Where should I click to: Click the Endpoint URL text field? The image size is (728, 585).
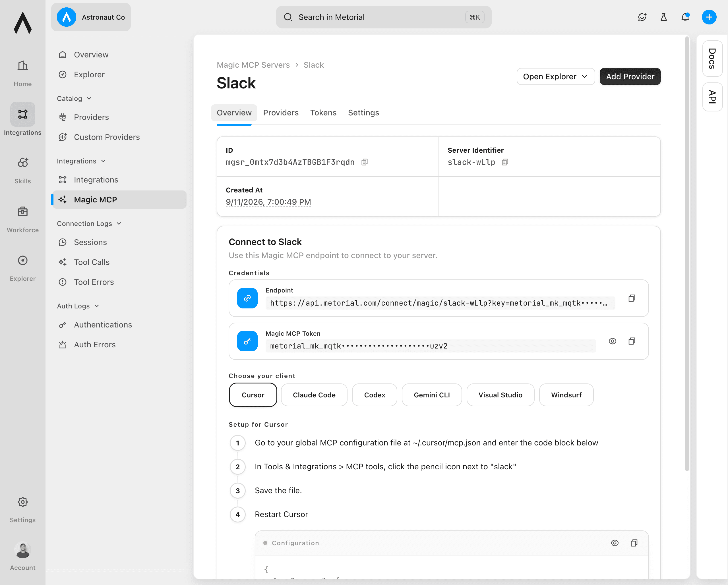pos(440,303)
